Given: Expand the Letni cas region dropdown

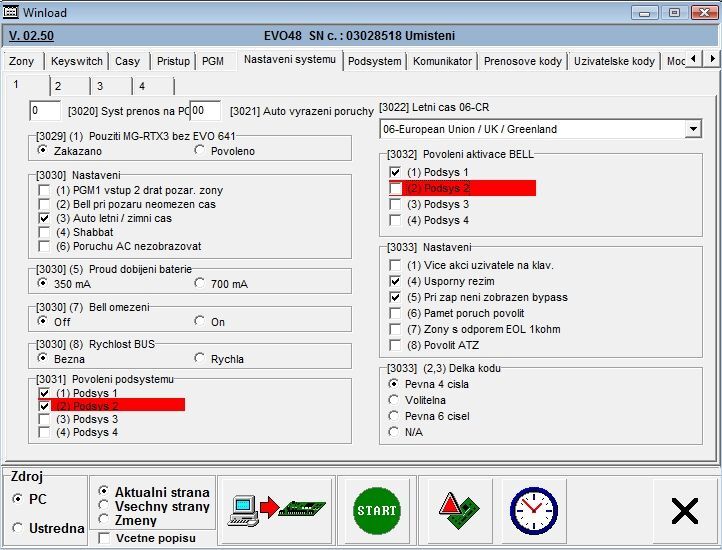Looking at the screenshot, I should tap(693, 129).
